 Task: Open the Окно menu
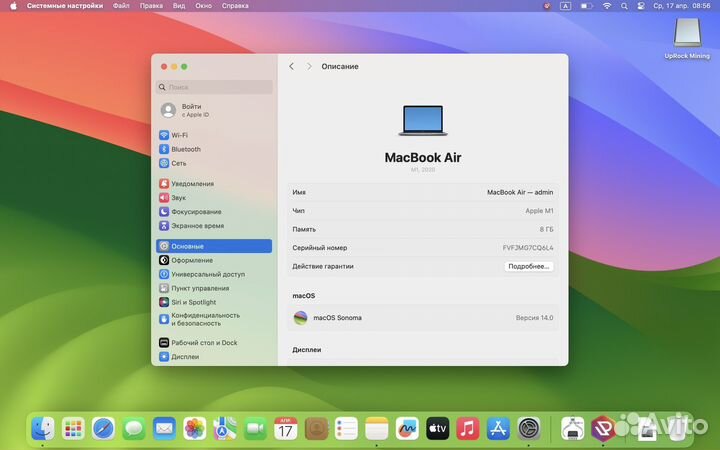pyautogui.click(x=203, y=6)
